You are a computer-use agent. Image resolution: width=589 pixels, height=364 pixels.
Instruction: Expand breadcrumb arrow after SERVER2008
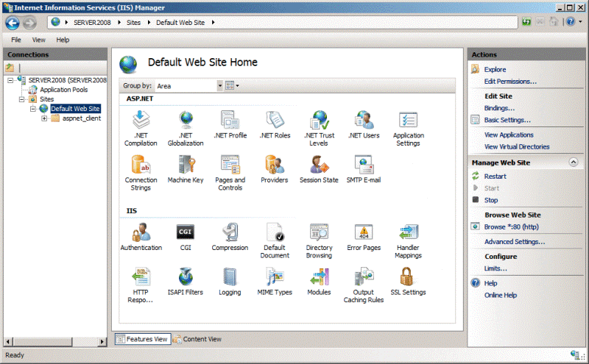pos(119,23)
